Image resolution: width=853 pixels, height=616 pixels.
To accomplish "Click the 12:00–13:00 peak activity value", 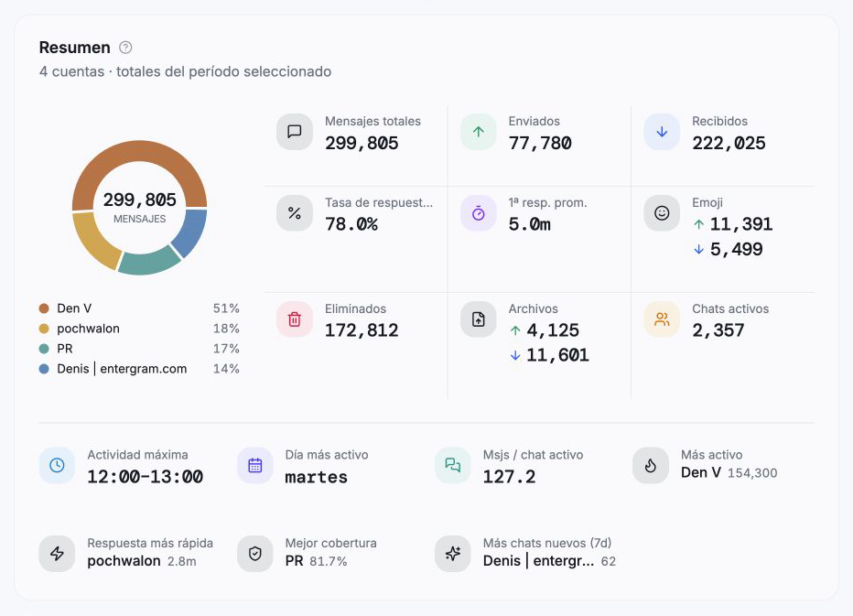I will point(146,477).
